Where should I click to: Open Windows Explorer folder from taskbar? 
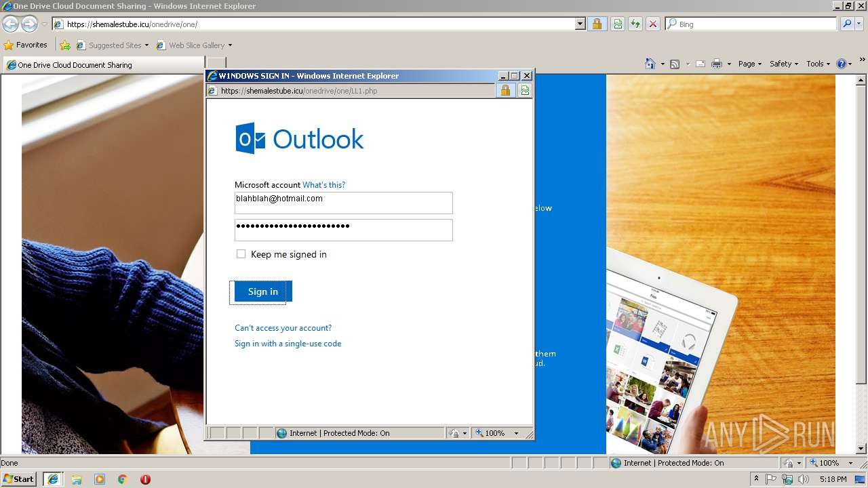click(77, 479)
